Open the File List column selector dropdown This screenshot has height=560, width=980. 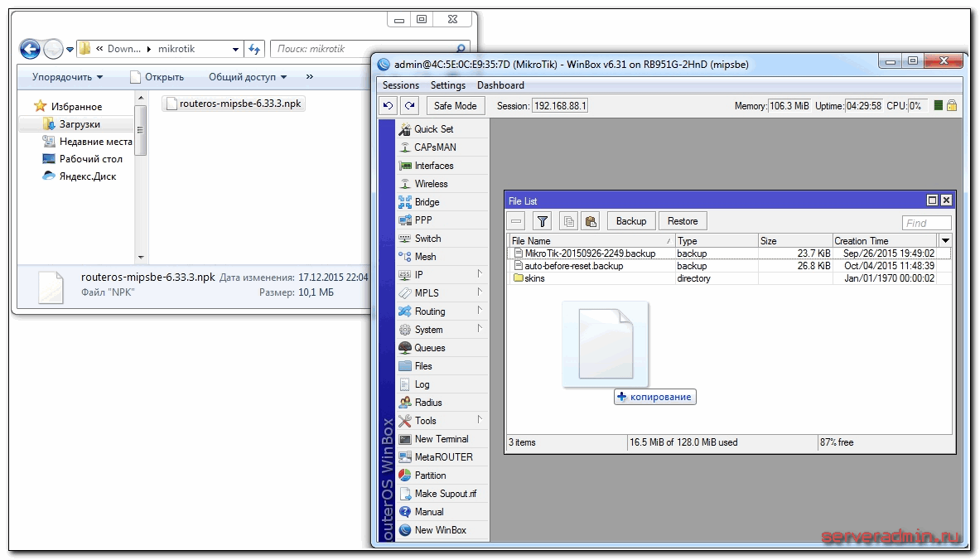point(945,240)
